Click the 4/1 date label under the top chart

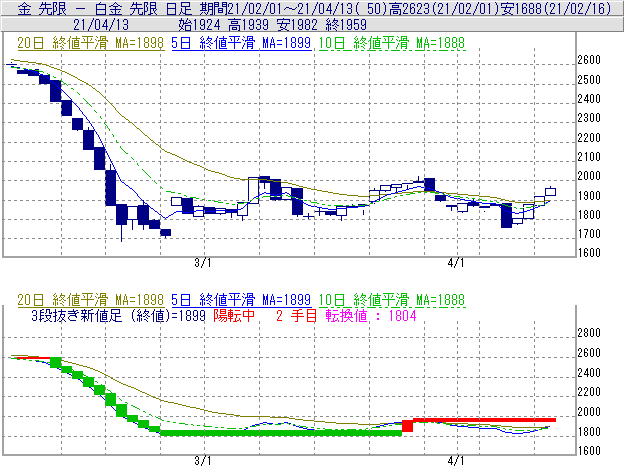pos(456,263)
